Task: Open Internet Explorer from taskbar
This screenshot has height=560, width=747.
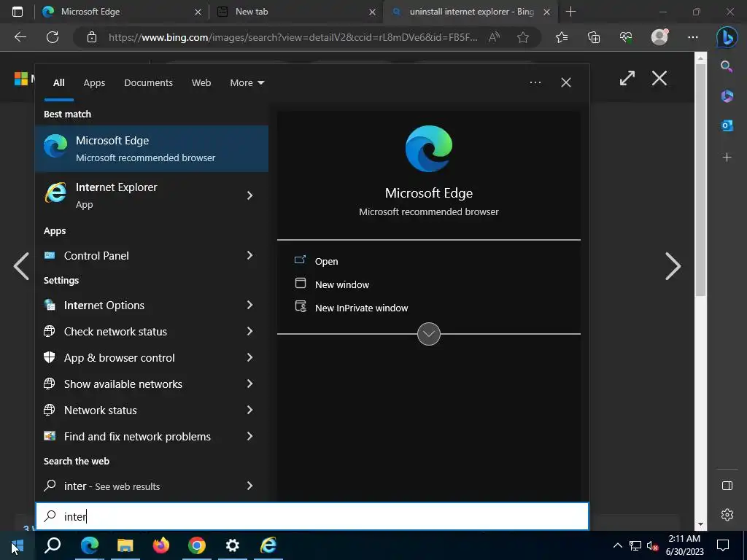Action: tap(268, 545)
